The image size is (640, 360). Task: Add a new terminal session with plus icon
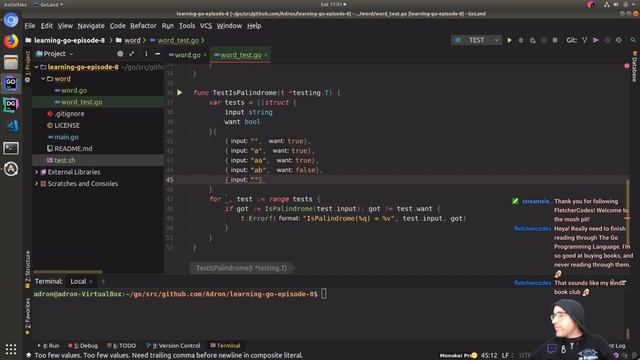click(x=103, y=281)
